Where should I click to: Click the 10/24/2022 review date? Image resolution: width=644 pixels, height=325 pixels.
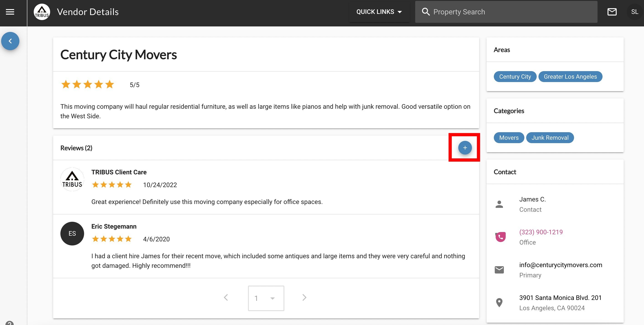160,185
